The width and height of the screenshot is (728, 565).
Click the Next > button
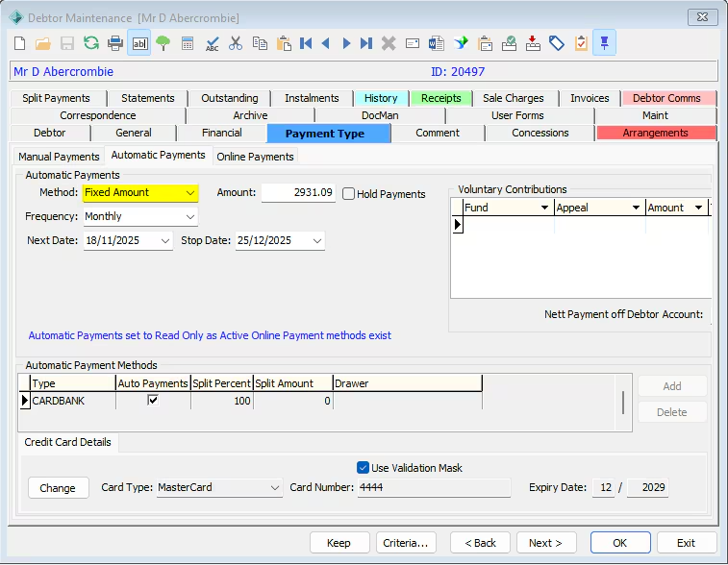coord(546,543)
